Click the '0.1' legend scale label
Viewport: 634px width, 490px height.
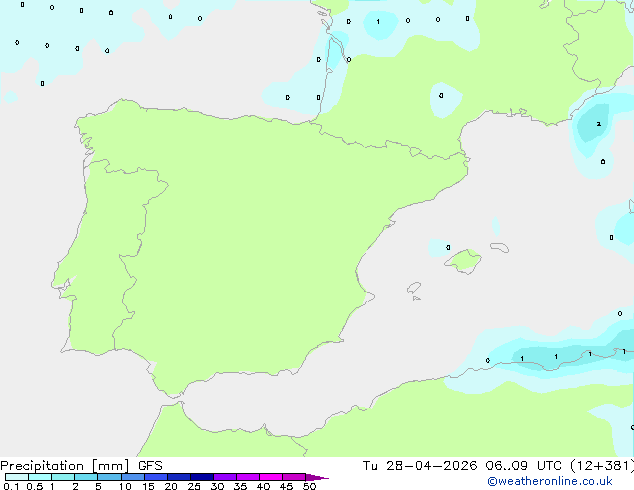11,486
